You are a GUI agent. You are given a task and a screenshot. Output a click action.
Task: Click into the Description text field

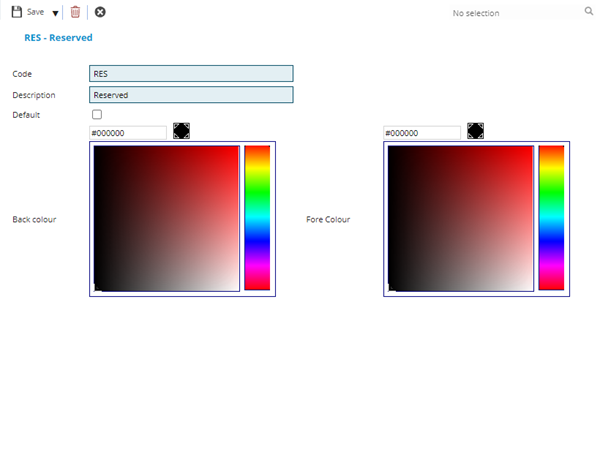(191, 95)
